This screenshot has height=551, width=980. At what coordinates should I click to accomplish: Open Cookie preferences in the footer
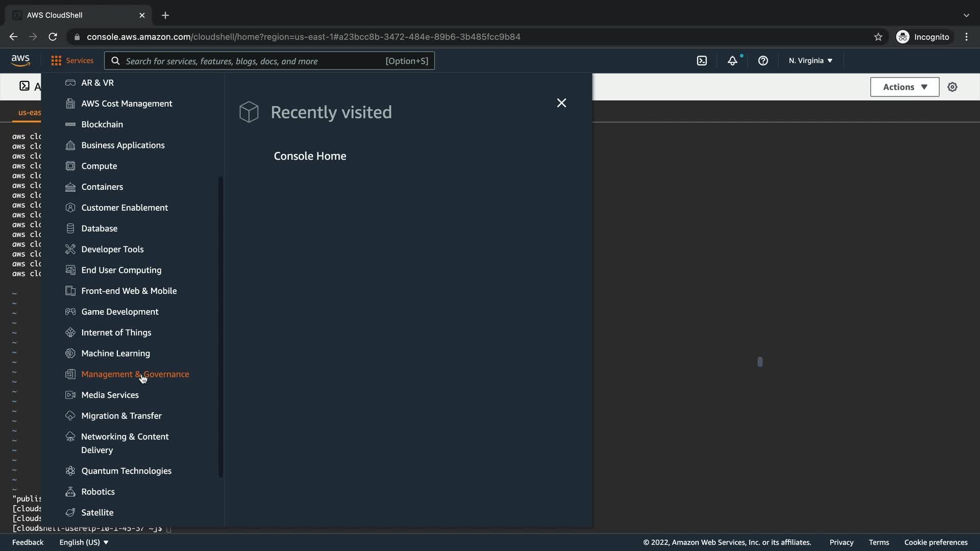(936, 542)
